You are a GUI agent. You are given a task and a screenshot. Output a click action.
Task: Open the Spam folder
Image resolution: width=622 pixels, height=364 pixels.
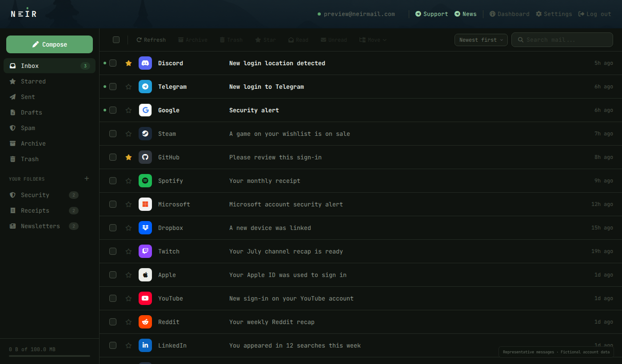click(x=49, y=128)
